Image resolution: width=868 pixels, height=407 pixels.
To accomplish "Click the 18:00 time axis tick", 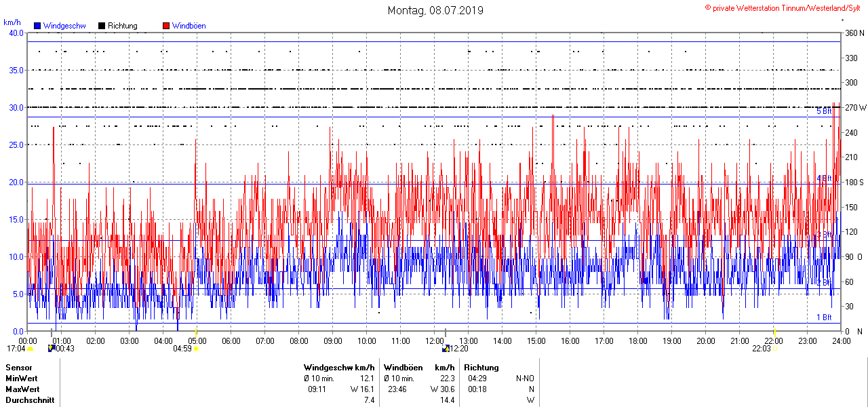I will tap(637, 341).
